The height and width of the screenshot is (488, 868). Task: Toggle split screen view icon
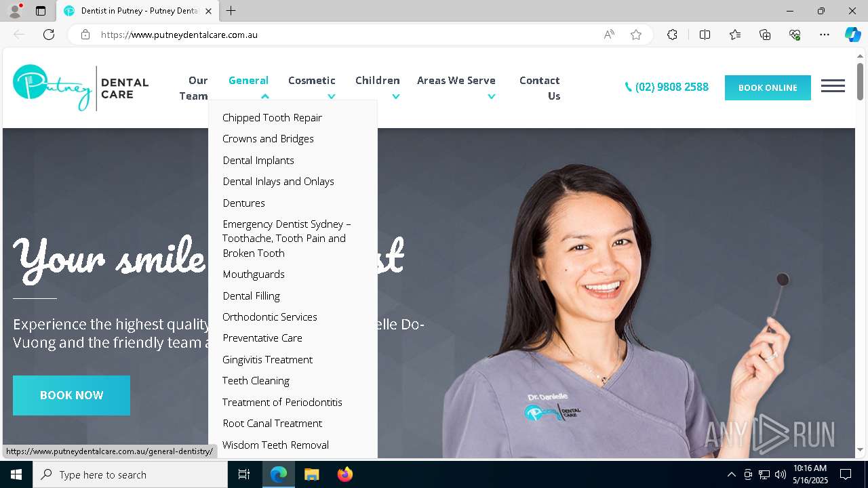pos(705,35)
